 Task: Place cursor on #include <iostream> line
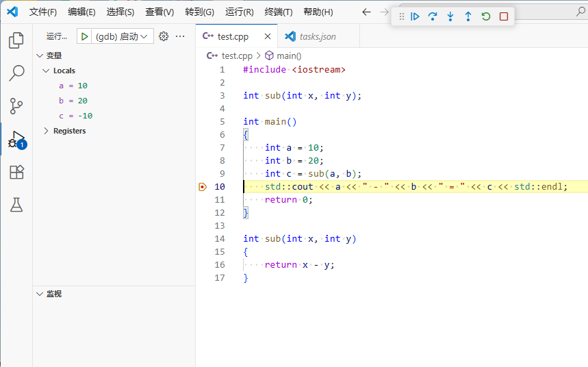pyautogui.click(x=294, y=70)
